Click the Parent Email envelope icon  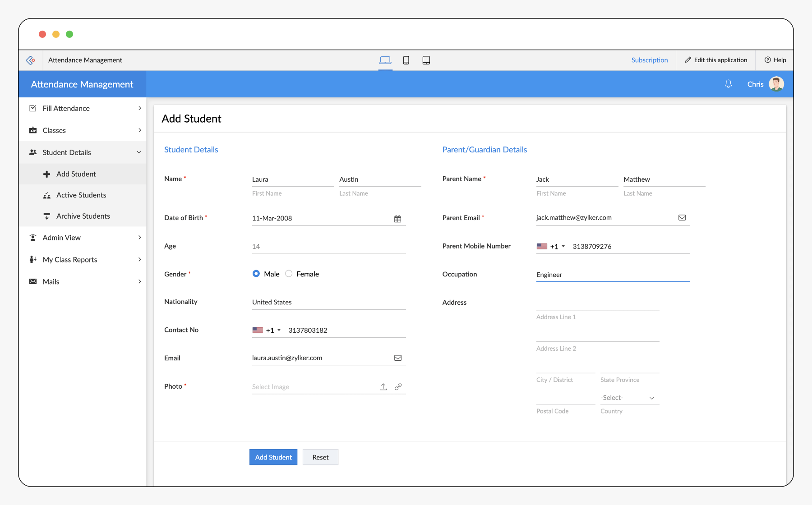point(682,218)
